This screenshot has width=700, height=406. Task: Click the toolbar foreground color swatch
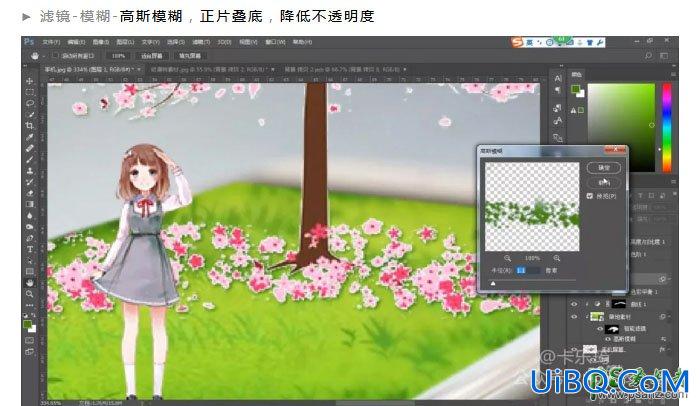(28, 324)
